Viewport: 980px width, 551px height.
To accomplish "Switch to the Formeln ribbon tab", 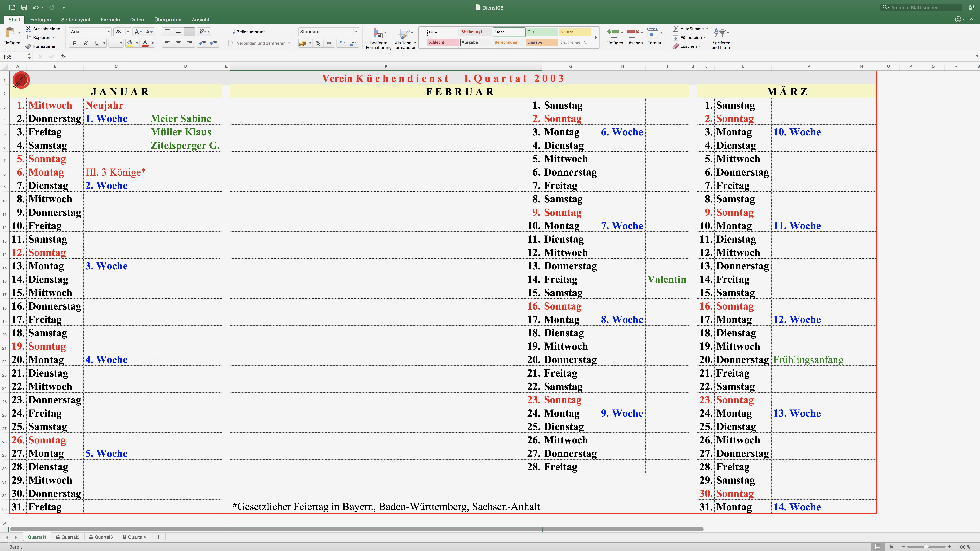I will (x=110, y=20).
